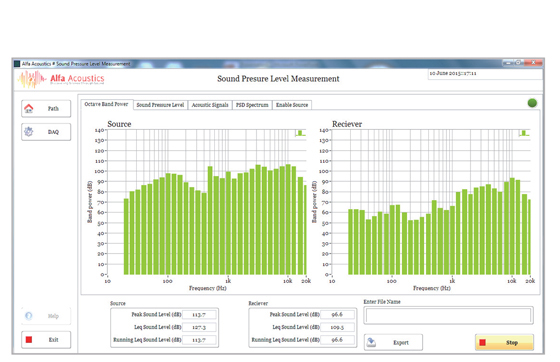The height and width of the screenshot is (362, 560).
Task: Click the Alfa Acoustics waveform logo
Action: click(x=31, y=79)
